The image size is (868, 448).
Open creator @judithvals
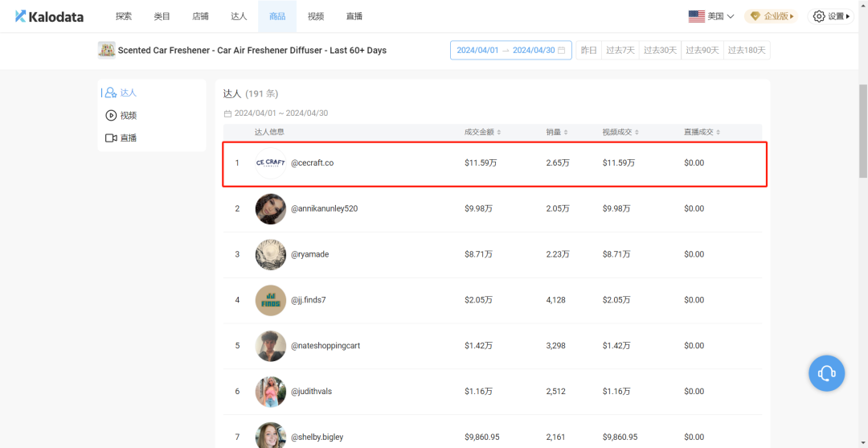tap(312, 392)
